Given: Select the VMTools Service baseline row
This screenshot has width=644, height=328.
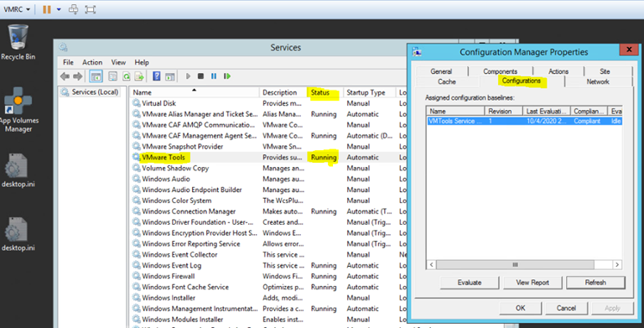Looking at the screenshot, I should pyautogui.click(x=524, y=121).
